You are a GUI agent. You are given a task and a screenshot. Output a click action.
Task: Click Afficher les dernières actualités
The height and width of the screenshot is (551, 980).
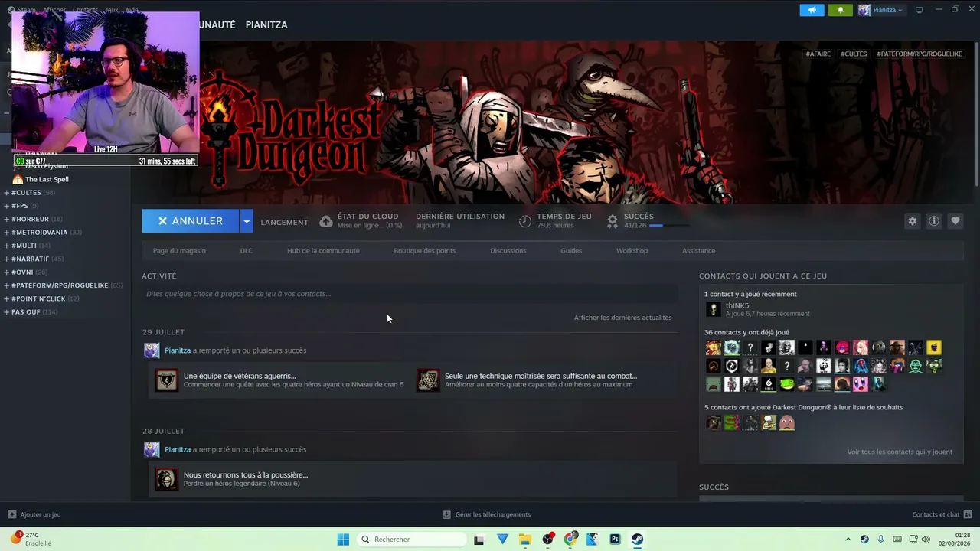pyautogui.click(x=622, y=318)
